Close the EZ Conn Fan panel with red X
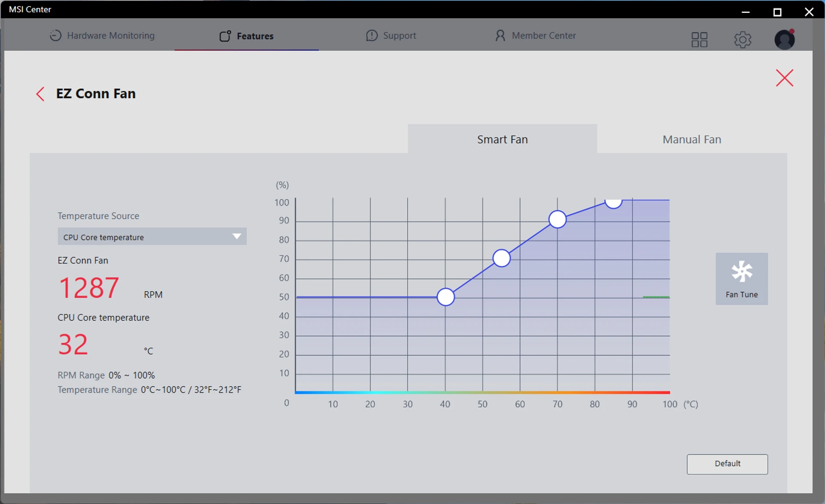825x504 pixels. [x=784, y=78]
